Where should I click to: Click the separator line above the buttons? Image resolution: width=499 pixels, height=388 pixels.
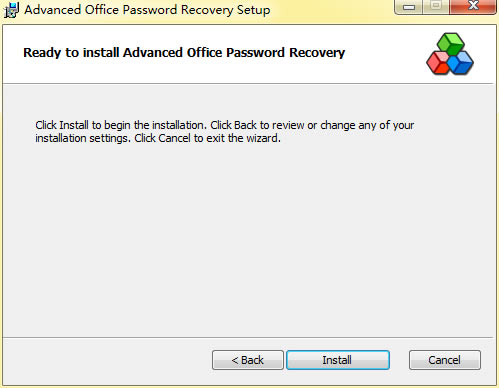[x=248, y=337]
